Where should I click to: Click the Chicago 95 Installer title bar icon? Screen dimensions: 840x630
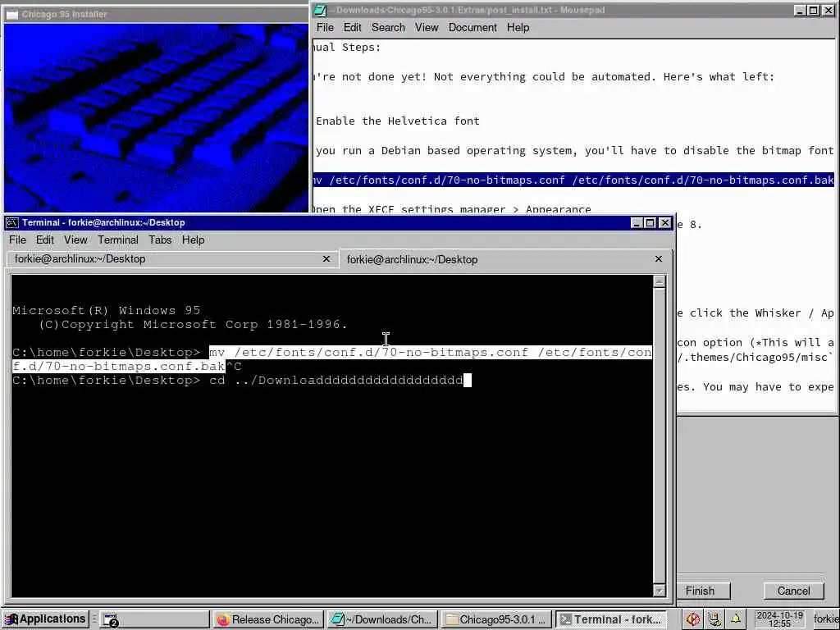(x=12, y=14)
